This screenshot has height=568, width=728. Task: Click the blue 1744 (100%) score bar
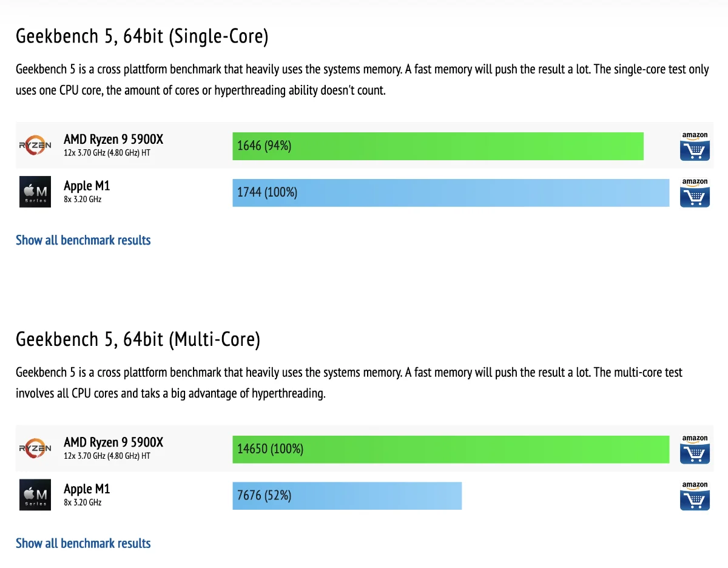click(x=451, y=192)
